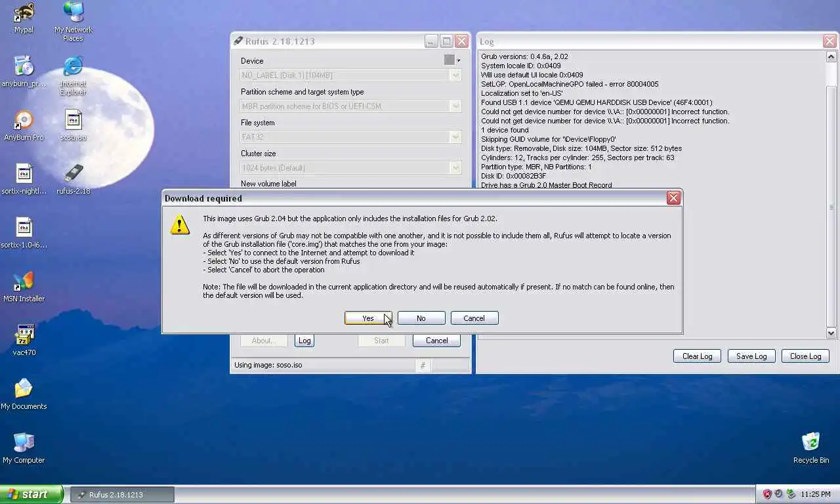This screenshot has width=840, height=504.
Task: Open the MSN Installer desktop shortcut
Action: [x=24, y=287]
